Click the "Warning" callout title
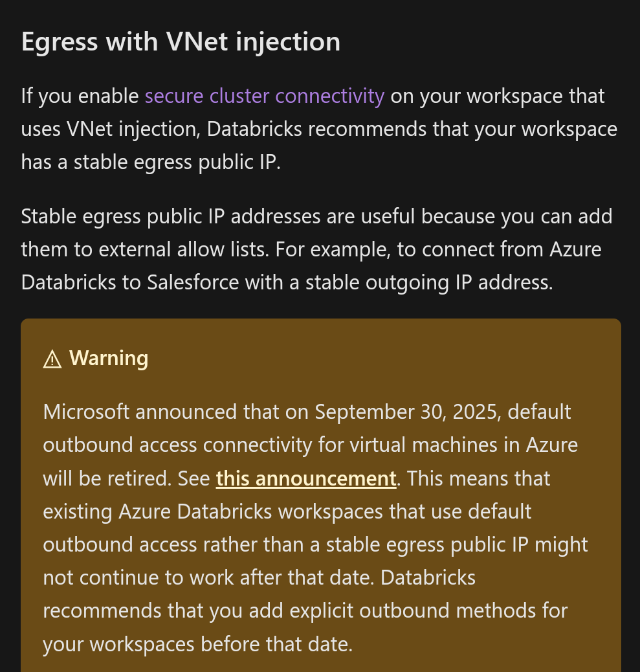 [x=109, y=358]
